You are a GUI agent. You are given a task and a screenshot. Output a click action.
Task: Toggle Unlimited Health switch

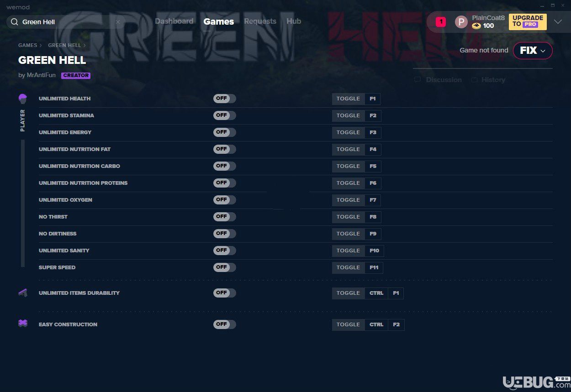(x=225, y=99)
